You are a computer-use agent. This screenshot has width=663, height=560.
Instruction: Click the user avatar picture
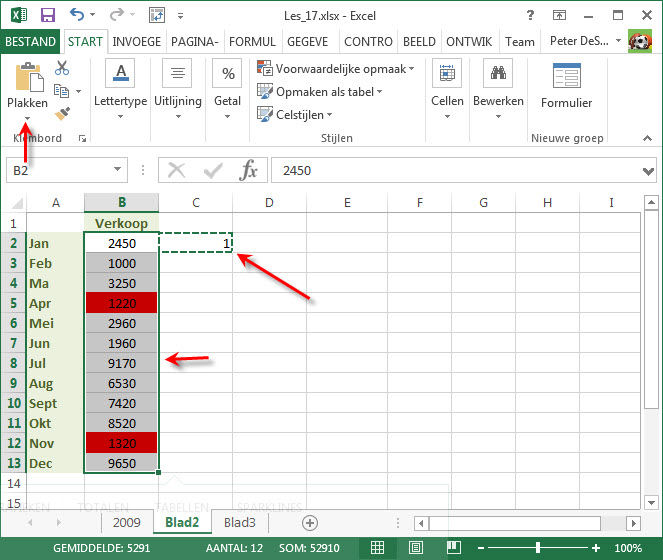coord(640,41)
